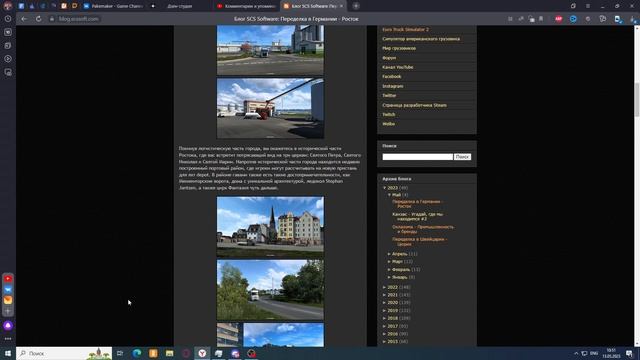Switch to the Комментарии YouTube tab
The width and height of the screenshot is (640, 360).
pos(247,6)
